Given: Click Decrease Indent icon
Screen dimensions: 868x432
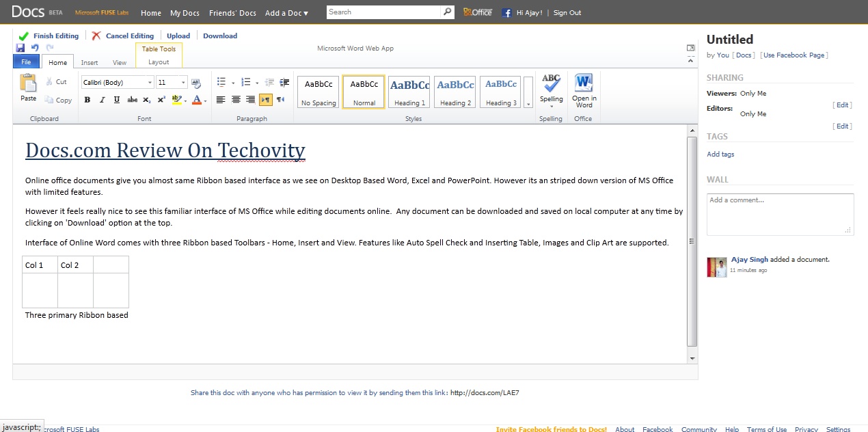Looking at the screenshot, I should click(269, 82).
